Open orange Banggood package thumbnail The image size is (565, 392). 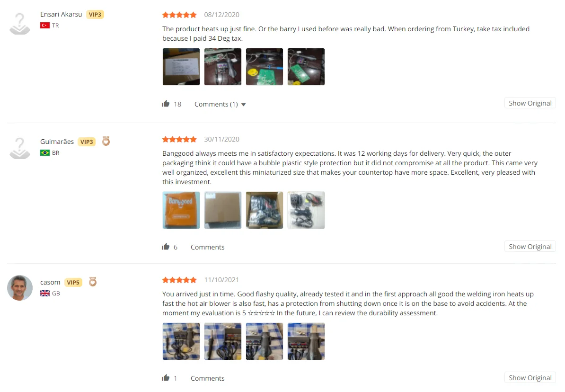coord(181,210)
